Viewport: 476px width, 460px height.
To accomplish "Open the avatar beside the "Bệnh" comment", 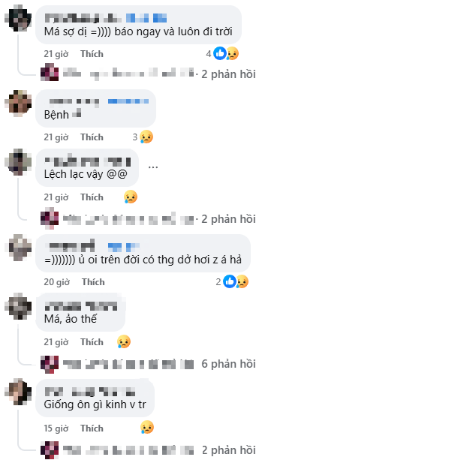I will tap(18, 103).
